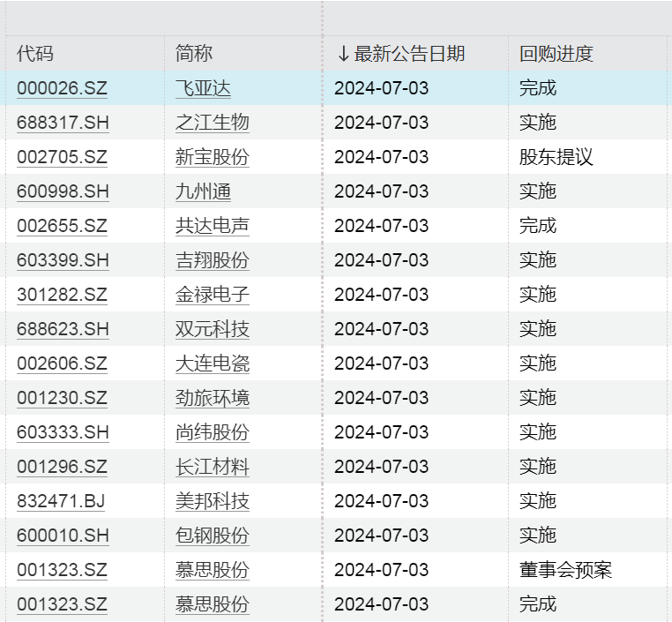Open the 尚纬股份 company link
The width and height of the screenshot is (672, 622).
coord(213,432)
